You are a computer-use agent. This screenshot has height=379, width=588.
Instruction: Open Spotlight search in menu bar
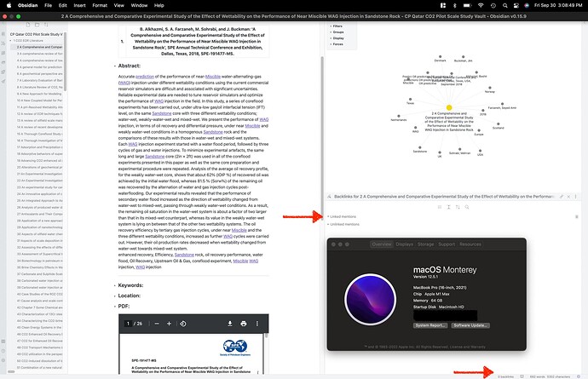coord(505,5)
